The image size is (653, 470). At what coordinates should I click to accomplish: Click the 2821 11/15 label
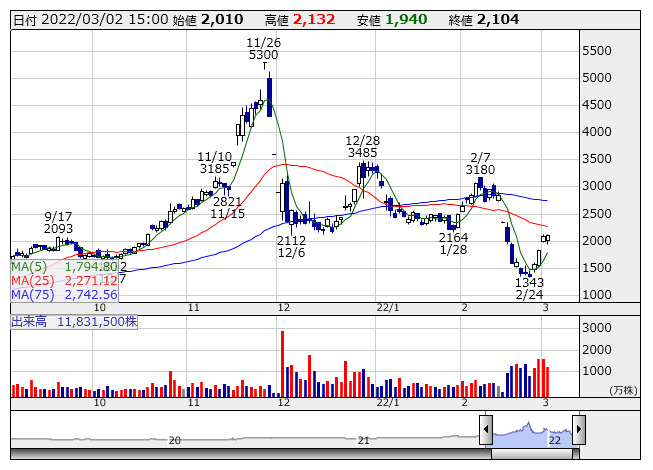click(227, 208)
